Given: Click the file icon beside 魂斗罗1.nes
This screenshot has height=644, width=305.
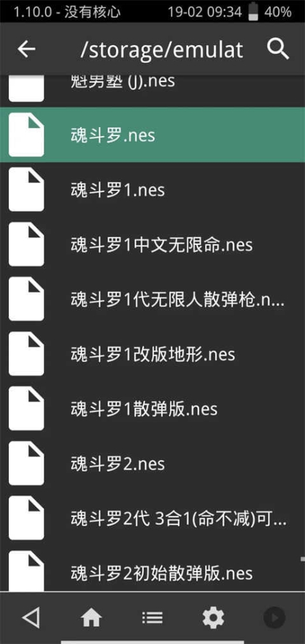Looking at the screenshot, I should coord(26,189).
